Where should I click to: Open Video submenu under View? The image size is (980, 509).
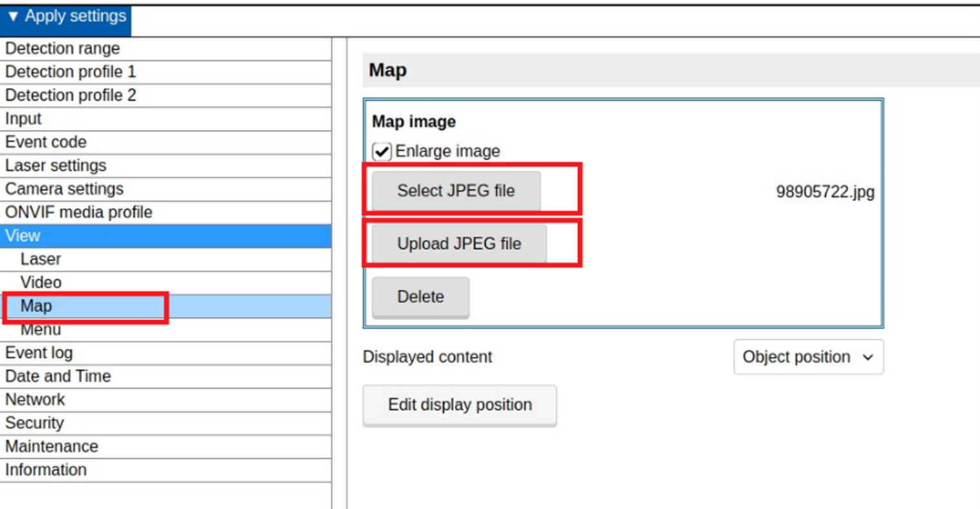41,283
